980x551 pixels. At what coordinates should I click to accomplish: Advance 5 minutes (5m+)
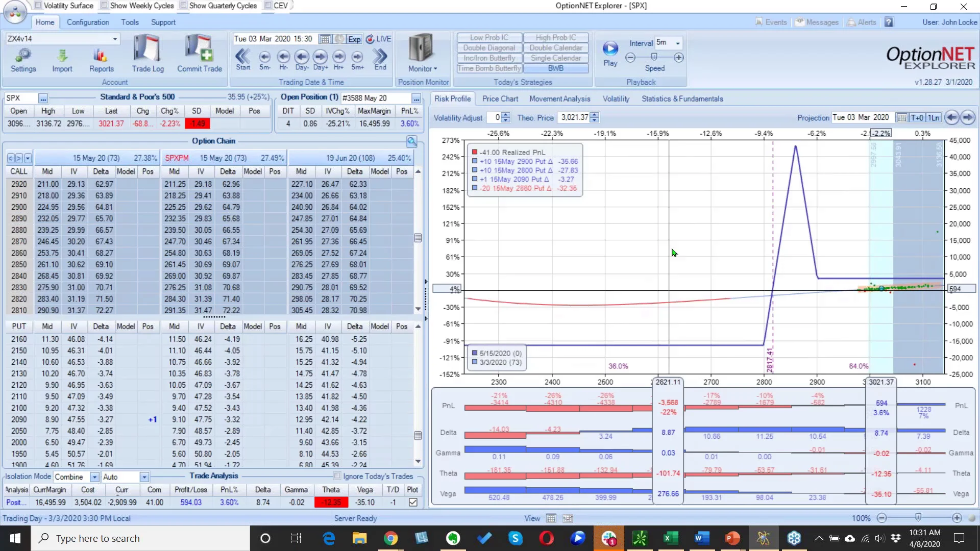(x=357, y=59)
